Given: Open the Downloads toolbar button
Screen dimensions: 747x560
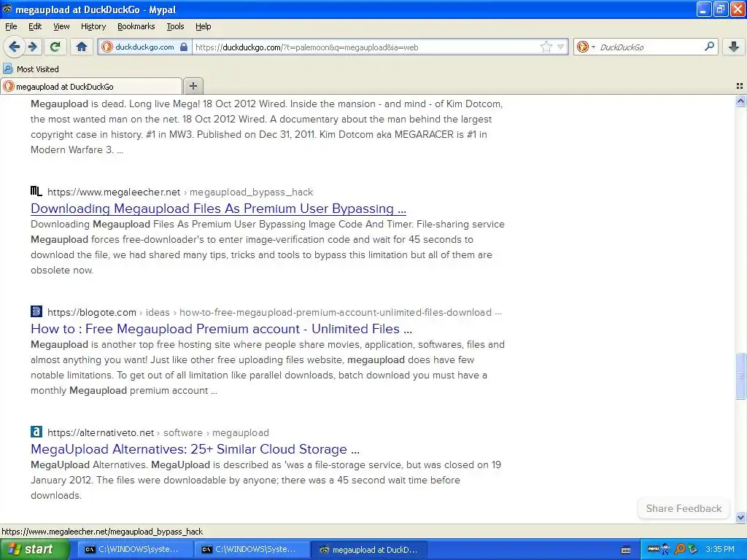Looking at the screenshot, I should pyautogui.click(x=734, y=47).
